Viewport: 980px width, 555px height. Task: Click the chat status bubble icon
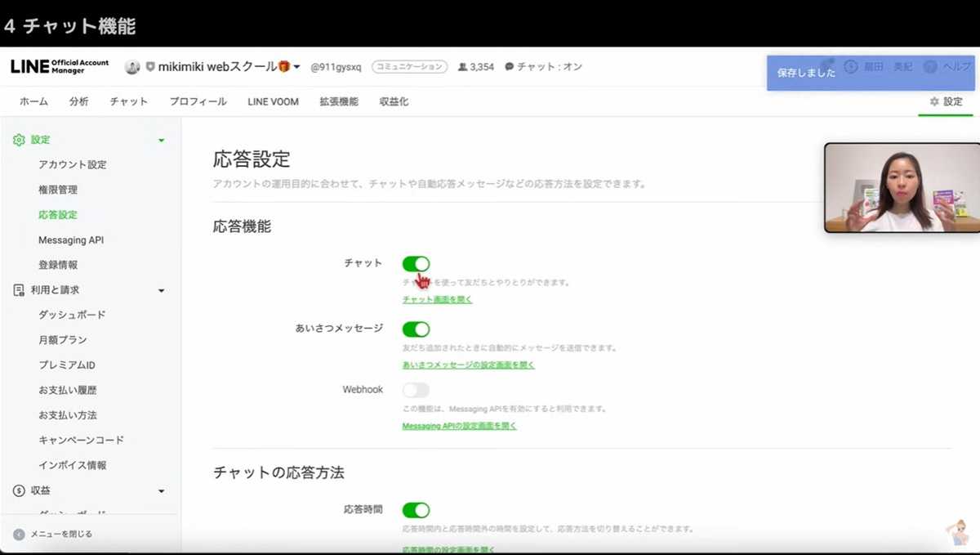(510, 67)
